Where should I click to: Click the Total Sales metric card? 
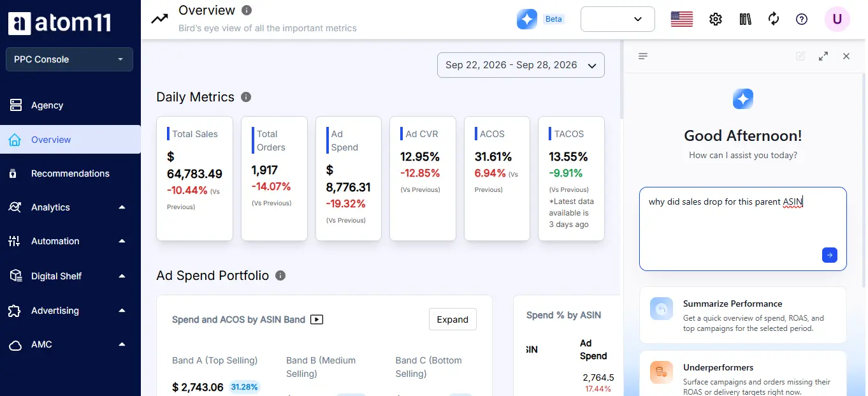pos(194,179)
